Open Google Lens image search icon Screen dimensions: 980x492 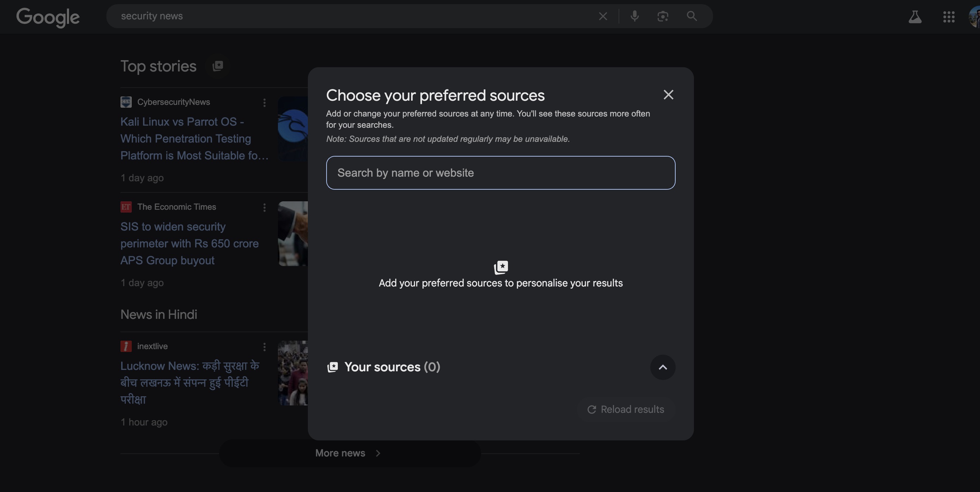663,16
